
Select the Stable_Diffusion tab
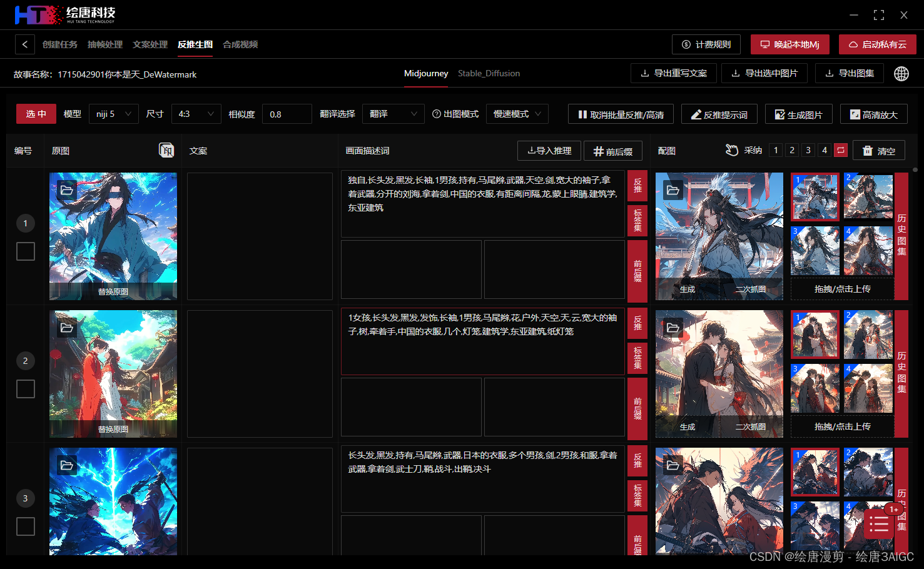[x=489, y=73]
